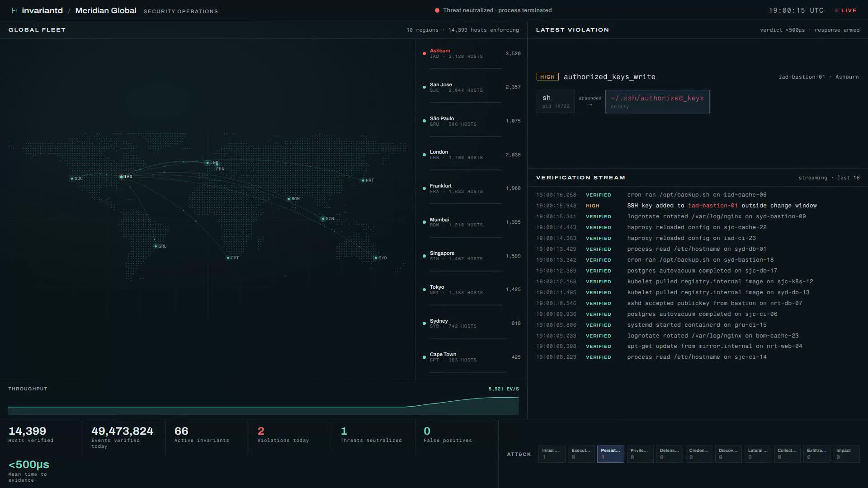Image resolution: width=868 pixels, height=488 pixels.
Task: Click the invariantd logo icon
Action: click(14, 10)
